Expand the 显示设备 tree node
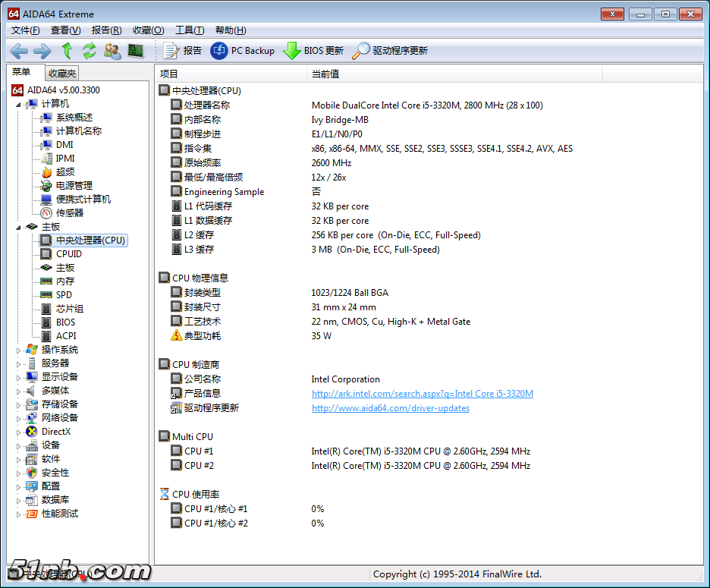This screenshot has width=710, height=588. (x=20, y=377)
